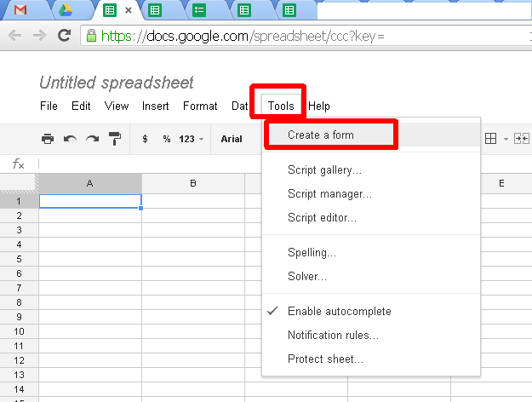The height and width of the screenshot is (402, 532).
Task: Click the select-all corner box
Action: (19, 183)
